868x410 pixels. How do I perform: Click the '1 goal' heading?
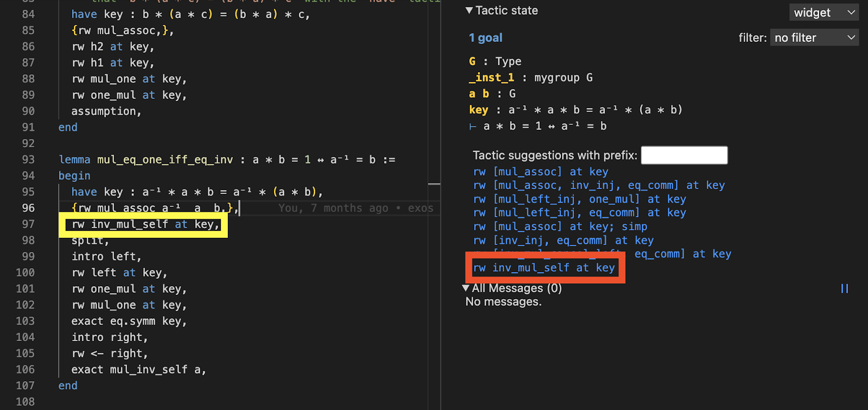pos(486,38)
